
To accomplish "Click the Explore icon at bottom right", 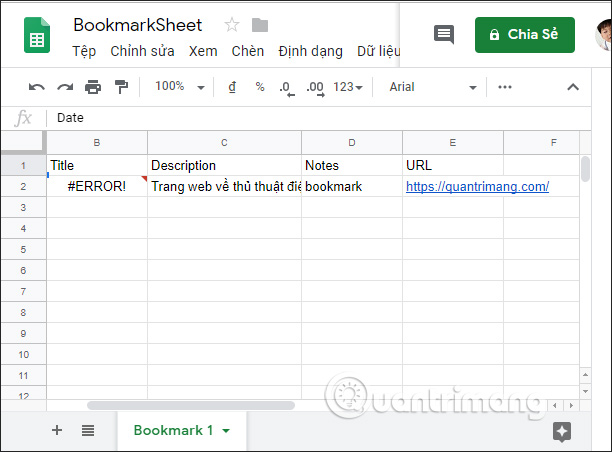I will [x=562, y=431].
